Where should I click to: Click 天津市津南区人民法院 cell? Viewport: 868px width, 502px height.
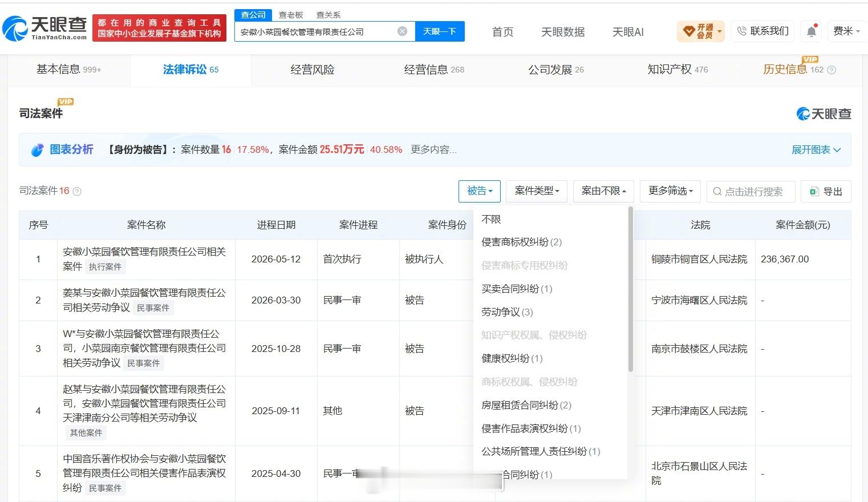pyautogui.click(x=699, y=411)
